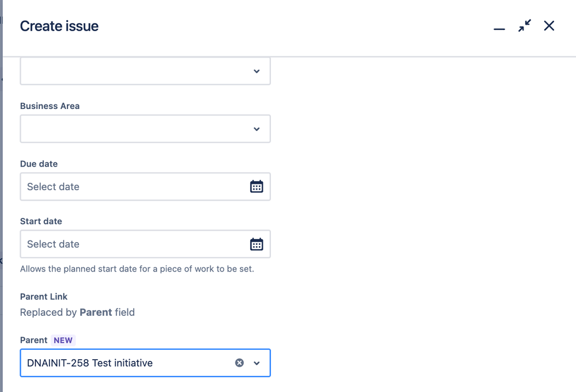Focus the Start date Select date field
576x392 pixels.
145,244
